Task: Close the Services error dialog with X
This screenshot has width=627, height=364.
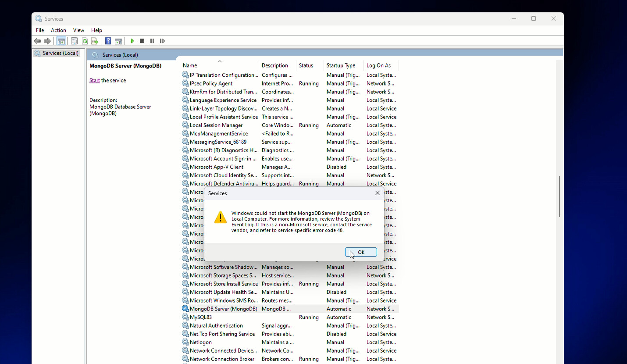Action: (x=378, y=193)
